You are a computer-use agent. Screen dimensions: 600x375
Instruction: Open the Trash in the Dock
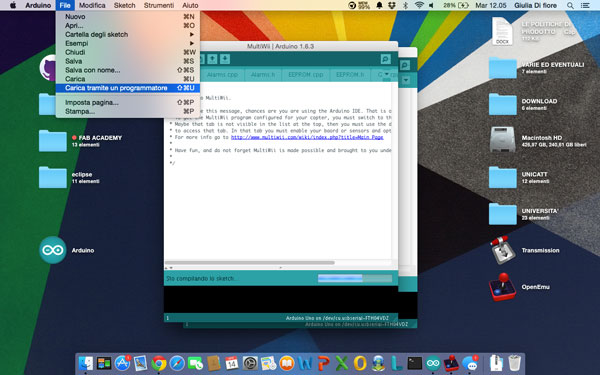click(x=515, y=363)
